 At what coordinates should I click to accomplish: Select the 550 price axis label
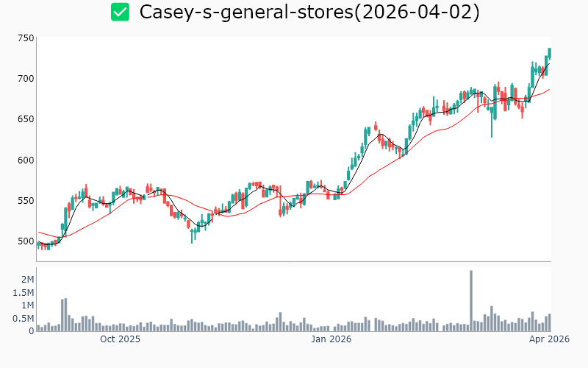[x=26, y=201]
